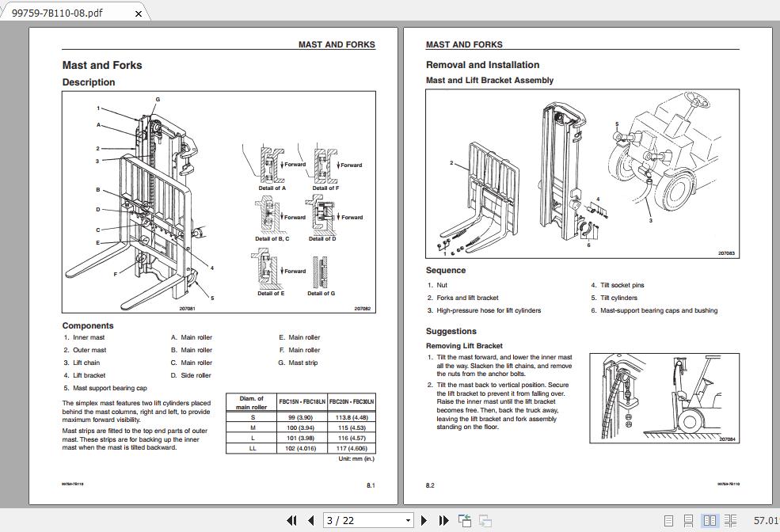780x532 pixels.
Task: Go back to the previous view
Action: [464, 521]
